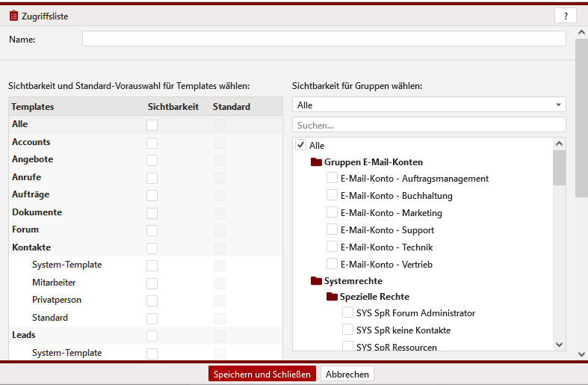Viewport: 588px width, 385px height.
Task: Open help with the question mark button
Action: tap(566, 16)
